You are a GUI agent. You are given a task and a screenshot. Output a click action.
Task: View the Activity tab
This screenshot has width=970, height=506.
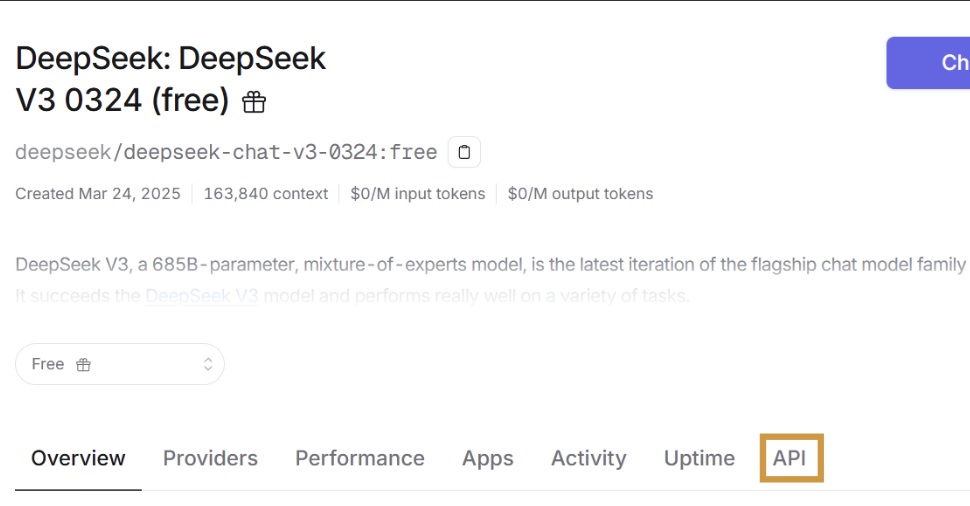[x=588, y=458]
